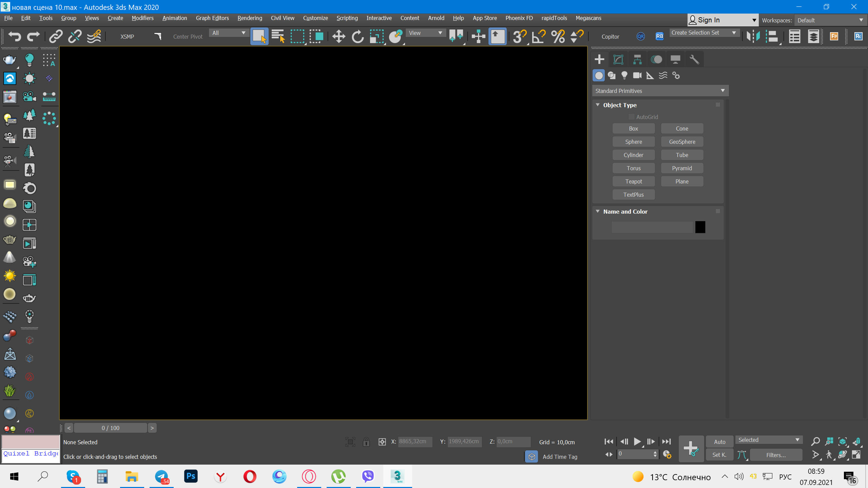The width and height of the screenshot is (868, 488).
Task: Switch to Lights category icon
Action: pyautogui.click(x=624, y=75)
